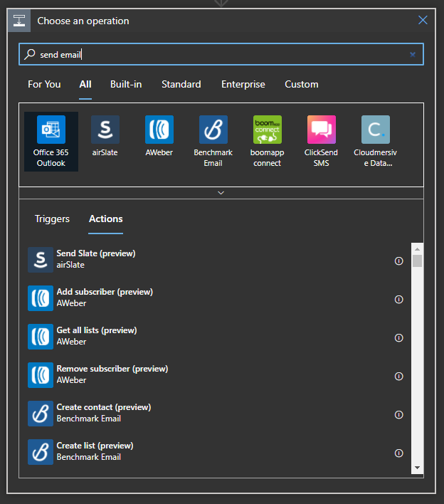Switch to the Triggers tab

[52, 219]
